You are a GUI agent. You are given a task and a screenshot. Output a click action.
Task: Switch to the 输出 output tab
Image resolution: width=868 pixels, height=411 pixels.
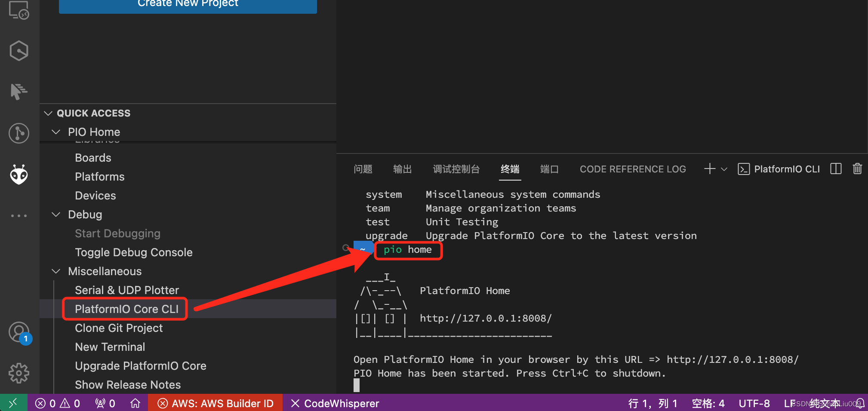pos(402,169)
